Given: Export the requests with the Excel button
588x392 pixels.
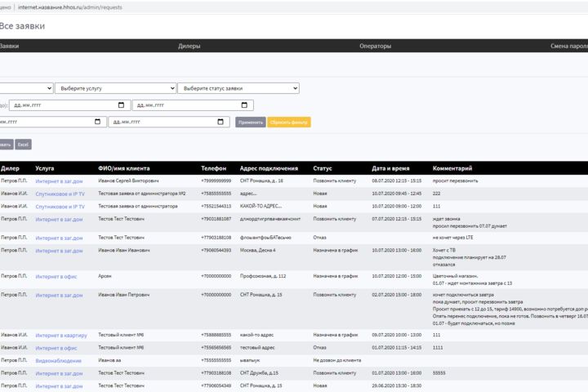Looking at the screenshot, I should [x=23, y=145].
